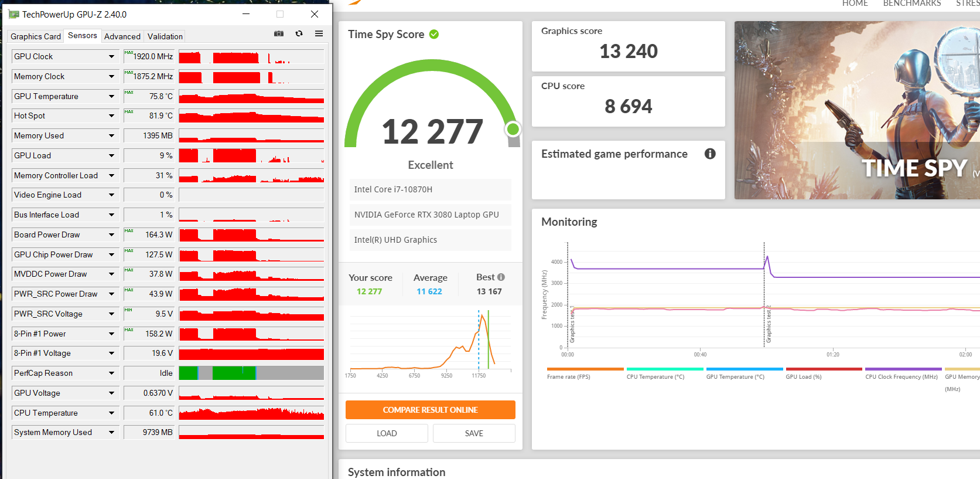Open the GPU Temperature sensor dropdown

click(111, 96)
